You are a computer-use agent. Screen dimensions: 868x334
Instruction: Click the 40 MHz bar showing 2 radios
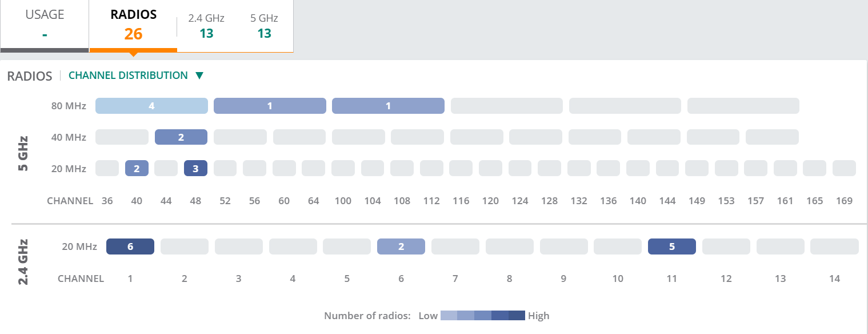(x=181, y=137)
